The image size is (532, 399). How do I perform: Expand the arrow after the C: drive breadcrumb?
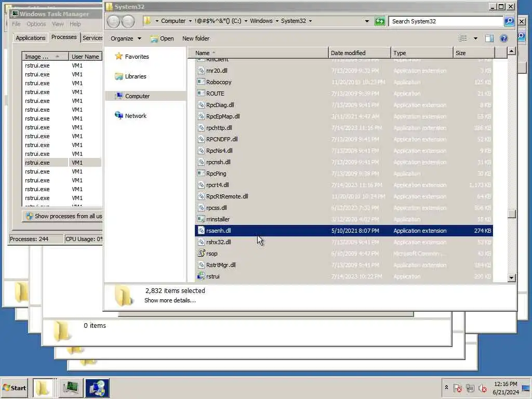coord(246,21)
